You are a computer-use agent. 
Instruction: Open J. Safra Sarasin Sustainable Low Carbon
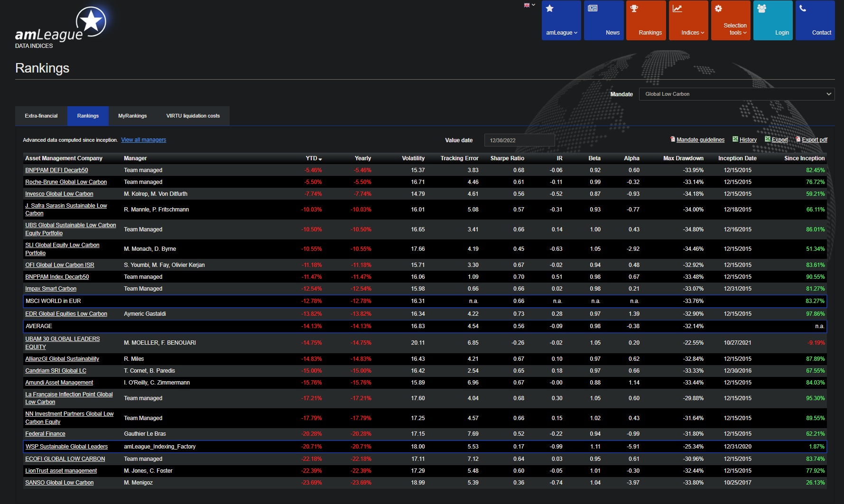click(66, 210)
